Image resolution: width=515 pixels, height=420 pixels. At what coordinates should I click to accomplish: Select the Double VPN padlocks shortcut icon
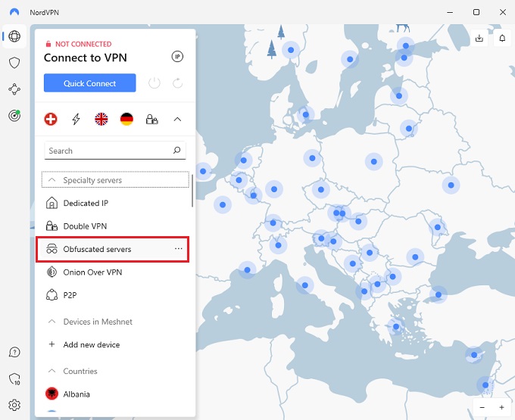(152, 119)
